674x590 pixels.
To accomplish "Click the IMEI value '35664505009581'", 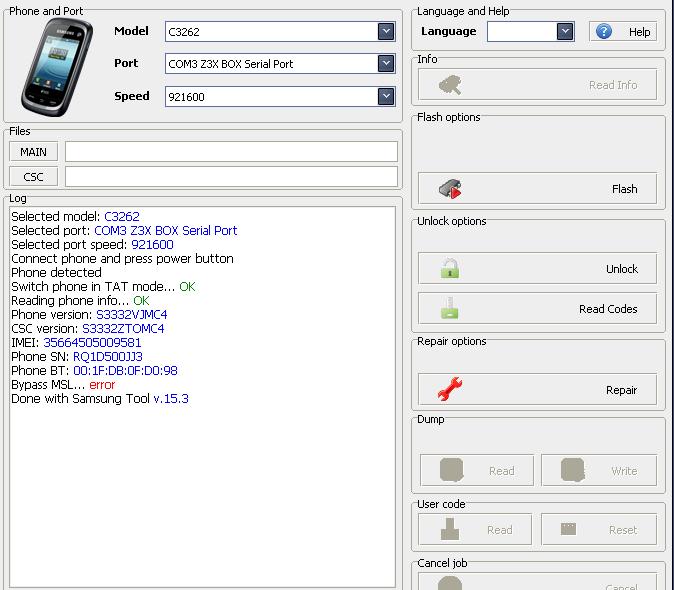I will pyautogui.click(x=92, y=342).
